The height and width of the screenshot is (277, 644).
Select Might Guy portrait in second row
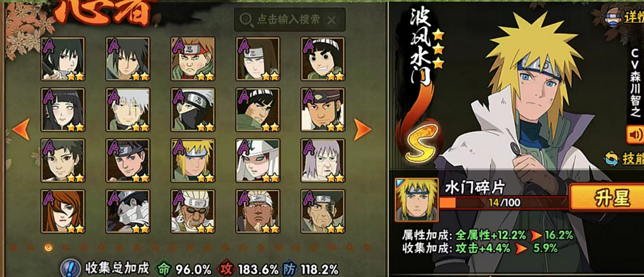coord(258,110)
